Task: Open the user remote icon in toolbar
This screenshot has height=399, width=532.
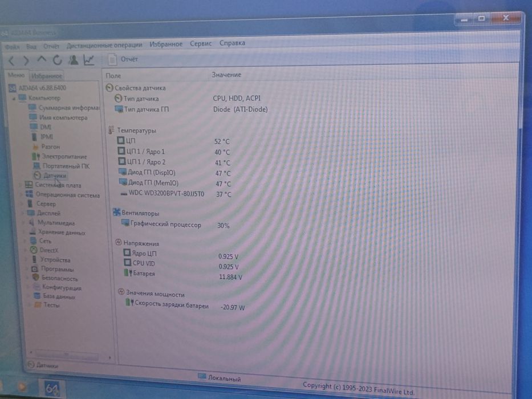Action: coord(73,60)
